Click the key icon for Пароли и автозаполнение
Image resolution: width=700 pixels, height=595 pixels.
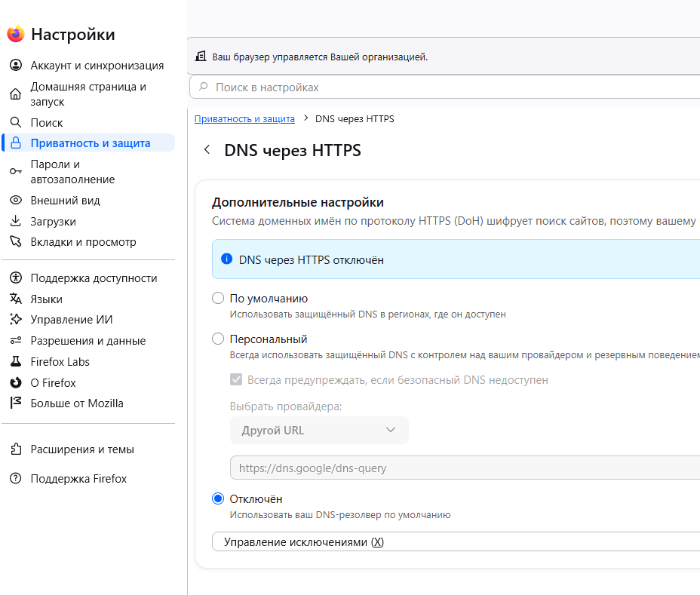(16, 171)
